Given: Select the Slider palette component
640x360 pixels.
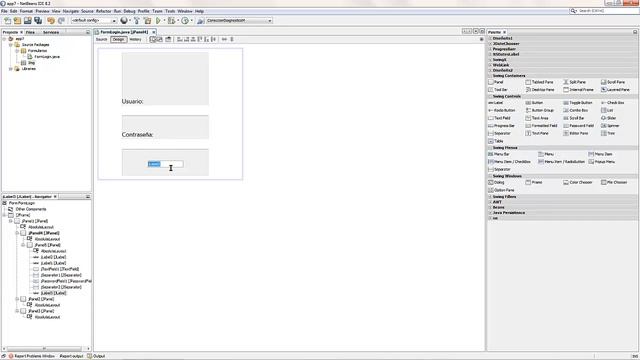Looking at the screenshot, I should coord(609,118).
